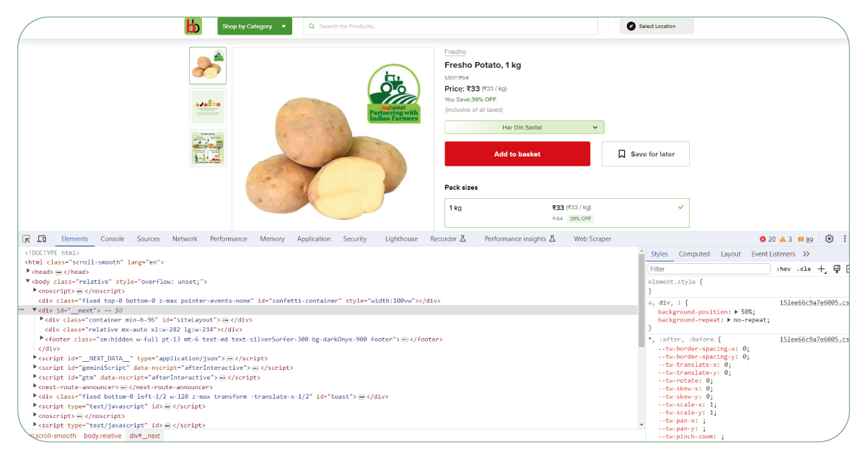Click the Styles Filter input box
The height and width of the screenshot is (457, 868).
(709, 269)
